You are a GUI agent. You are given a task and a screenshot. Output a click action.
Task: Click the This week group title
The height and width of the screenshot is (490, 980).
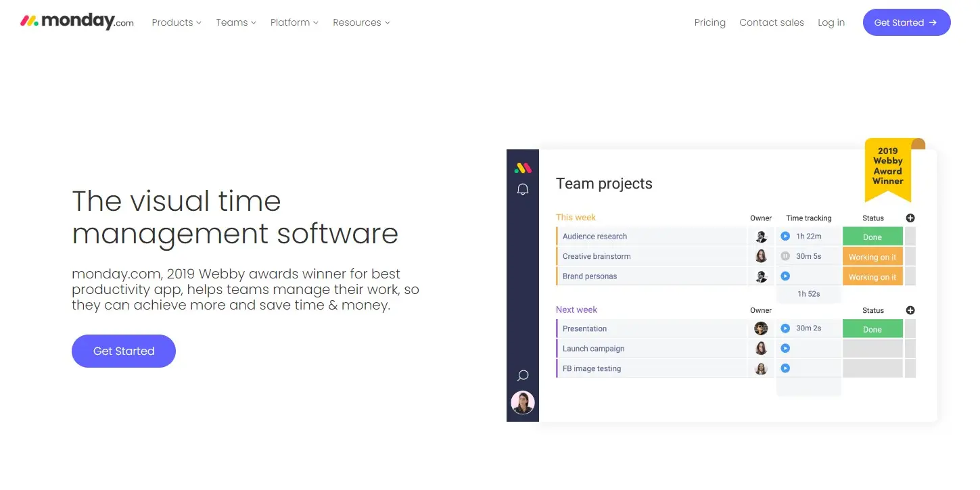pos(576,217)
